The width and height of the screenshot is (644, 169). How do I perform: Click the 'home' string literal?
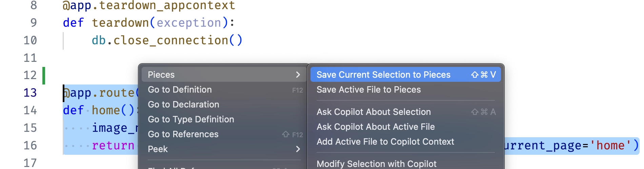[x=610, y=145]
